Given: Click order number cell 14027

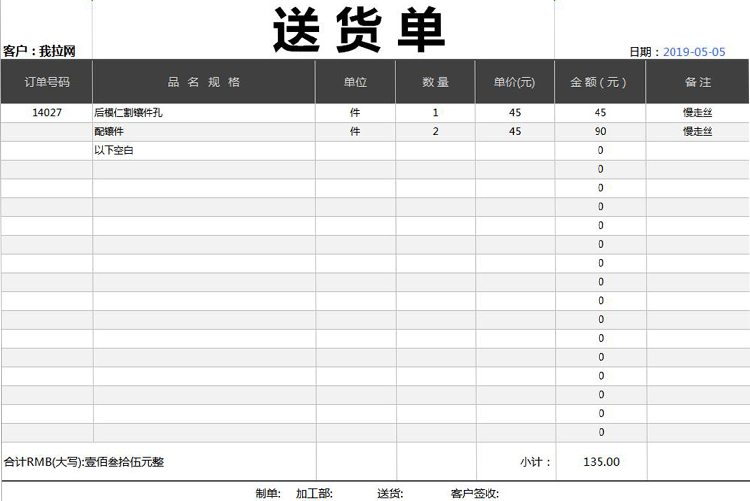Looking at the screenshot, I should tap(47, 112).
